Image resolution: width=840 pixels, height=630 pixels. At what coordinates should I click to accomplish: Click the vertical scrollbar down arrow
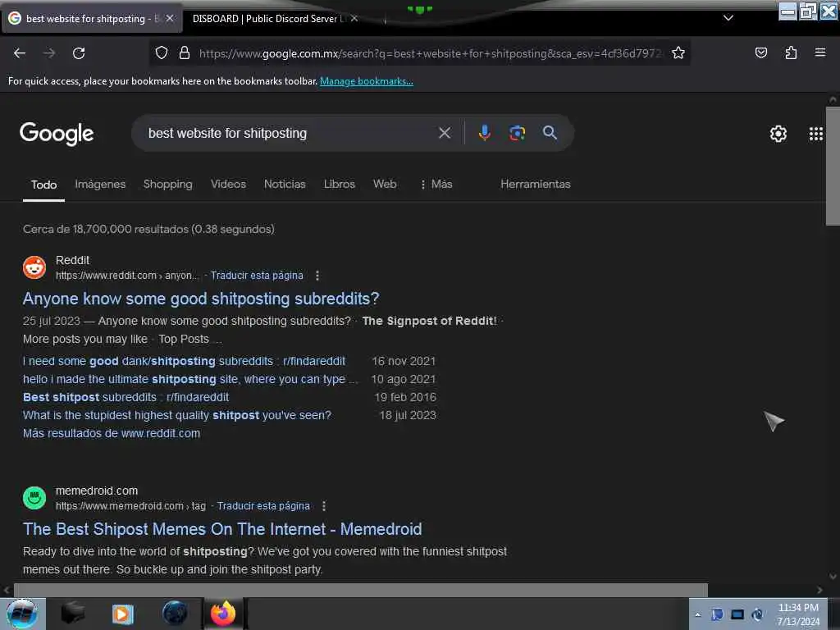click(833, 577)
